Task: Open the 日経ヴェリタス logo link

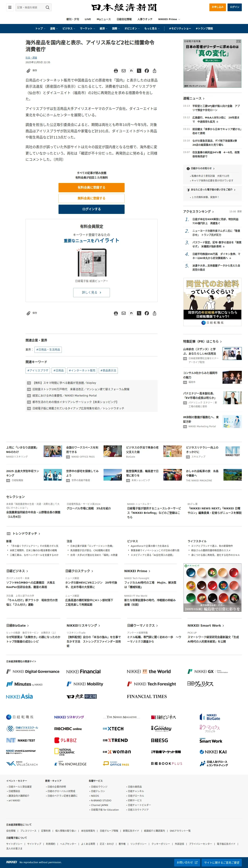Action: point(200,684)
